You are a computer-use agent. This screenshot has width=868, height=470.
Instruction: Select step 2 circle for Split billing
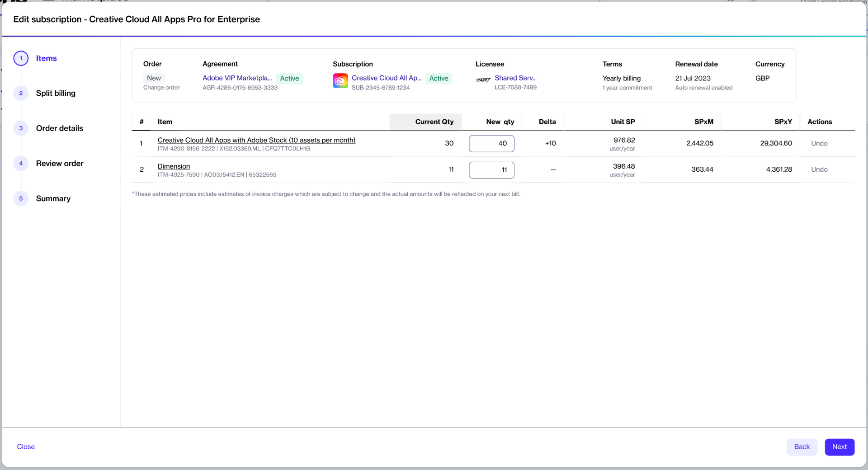pos(21,93)
